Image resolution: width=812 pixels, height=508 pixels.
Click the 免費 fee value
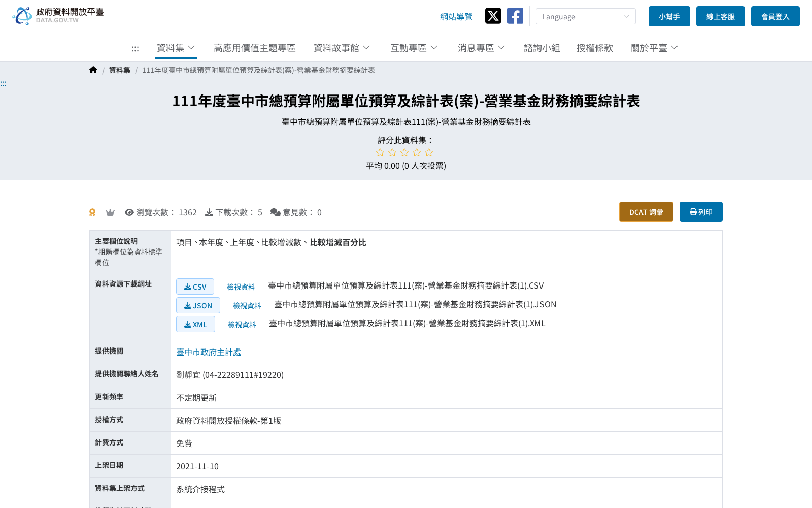(184, 443)
